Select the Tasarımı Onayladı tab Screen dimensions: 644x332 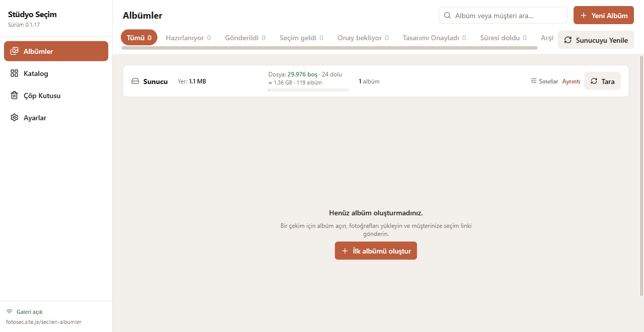coord(434,38)
